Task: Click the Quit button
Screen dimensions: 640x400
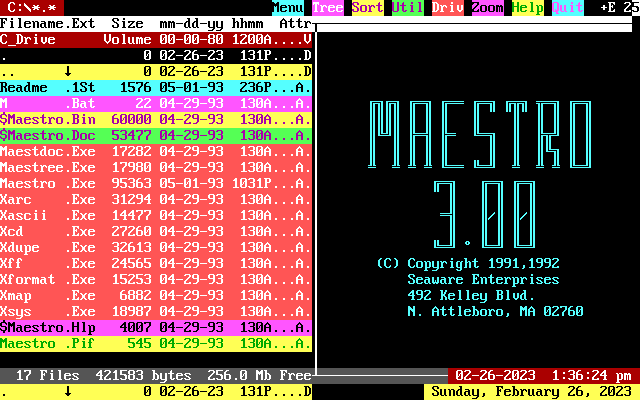Action: click(x=568, y=7)
